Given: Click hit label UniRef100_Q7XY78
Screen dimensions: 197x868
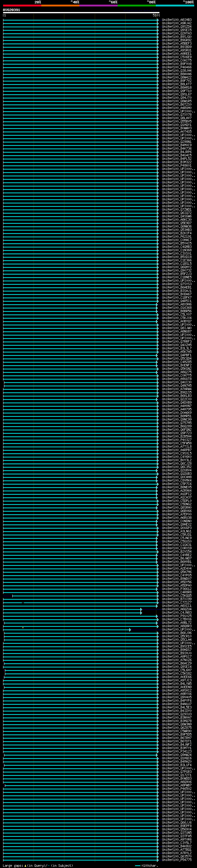Looking at the screenshot, I should coord(177,115).
